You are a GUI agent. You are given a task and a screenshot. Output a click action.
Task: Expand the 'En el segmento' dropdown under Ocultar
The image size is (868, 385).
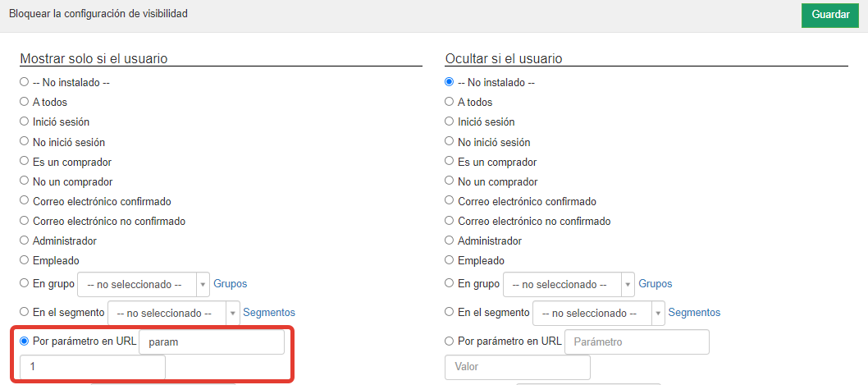pos(599,313)
